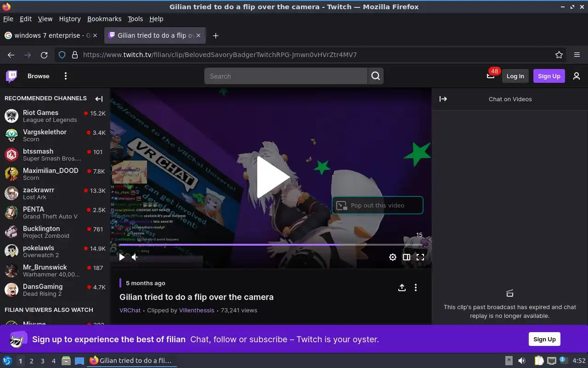Click the Log In button
The height and width of the screenshot is (368, 588).
click(515, 76)
